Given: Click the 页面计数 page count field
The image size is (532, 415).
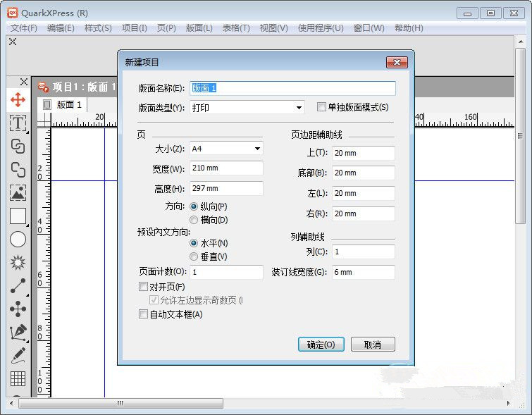Looking at the screenshot, I should [x=226, y=272].
